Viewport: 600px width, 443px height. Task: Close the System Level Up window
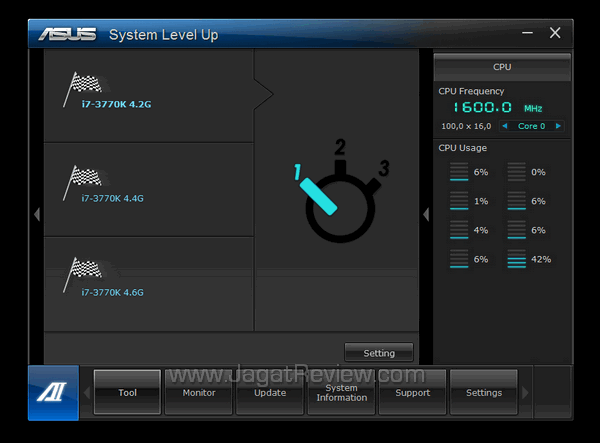[x=555, y=33]
